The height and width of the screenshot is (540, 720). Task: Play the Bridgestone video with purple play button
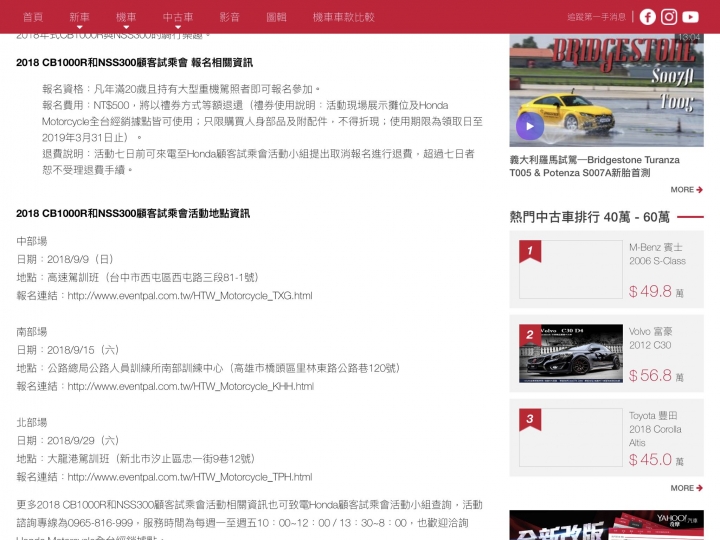click(x=530, y=126)
